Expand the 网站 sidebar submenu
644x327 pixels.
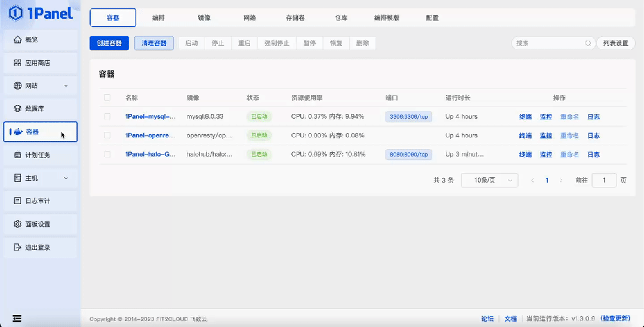[x=66, y=86]
